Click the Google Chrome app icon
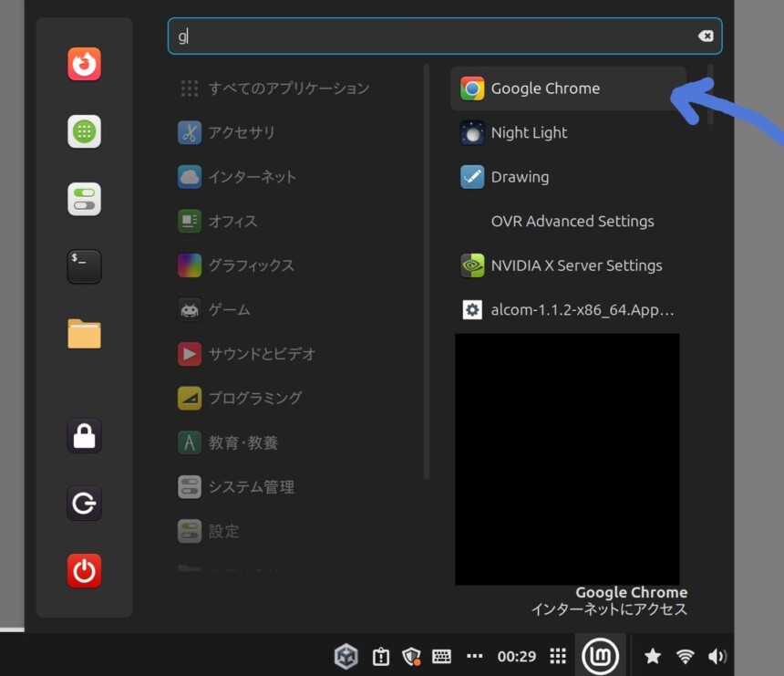This screenshot has height=676, width=784. 472,88
